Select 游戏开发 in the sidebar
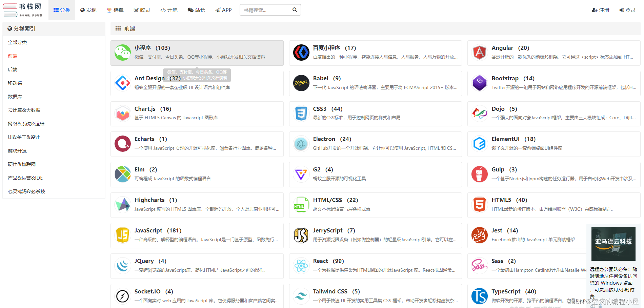Screen dimensions: 644x308 17,151
